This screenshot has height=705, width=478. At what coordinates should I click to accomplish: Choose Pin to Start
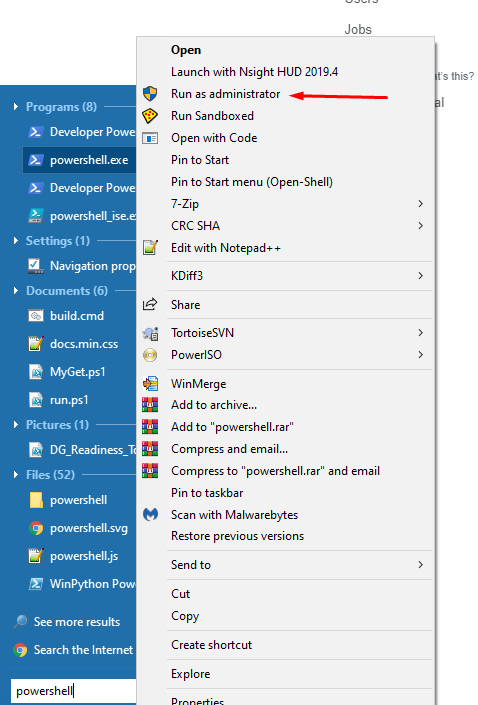pos(200,160)
